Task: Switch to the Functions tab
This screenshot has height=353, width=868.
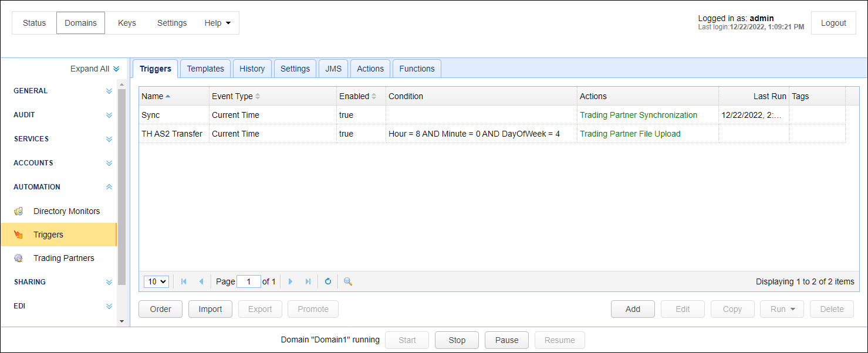Action: (x=417, y=69)
